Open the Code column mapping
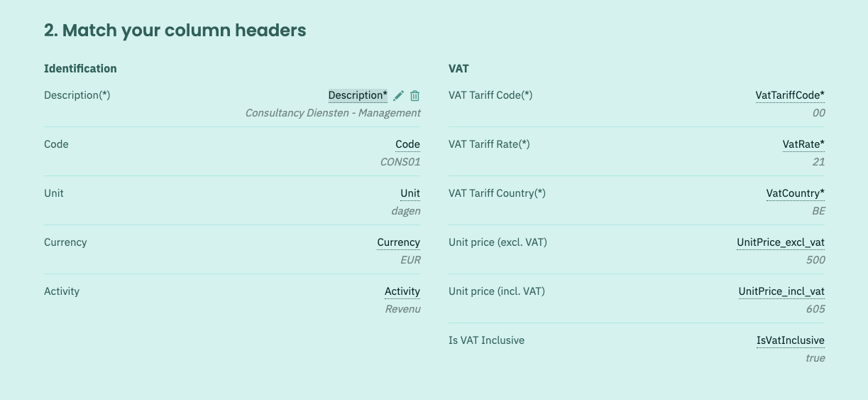 [407, 144]
